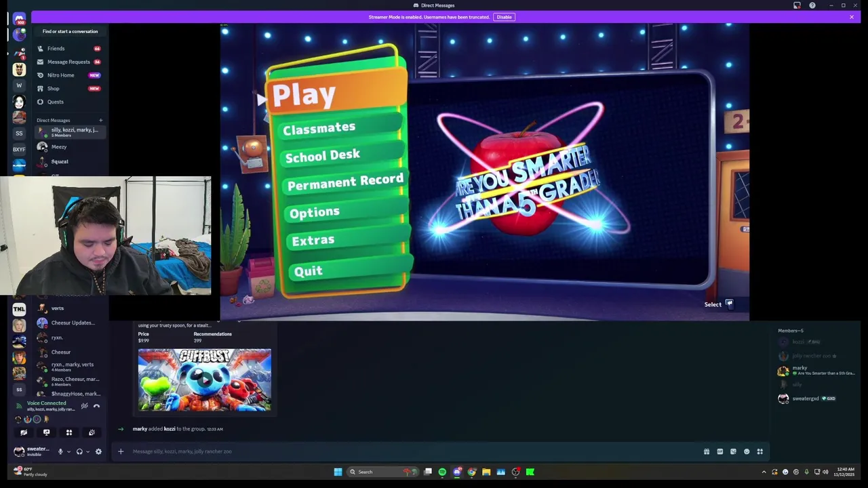Image resolution: width=868 pixels, height=488 pixels.
Task: Dismiss the Streamer Mode banner
Action: [x=852, y=17]
